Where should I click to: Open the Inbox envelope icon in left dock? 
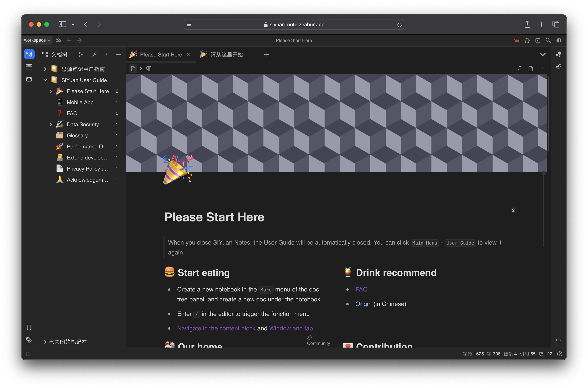pos(29,79)
